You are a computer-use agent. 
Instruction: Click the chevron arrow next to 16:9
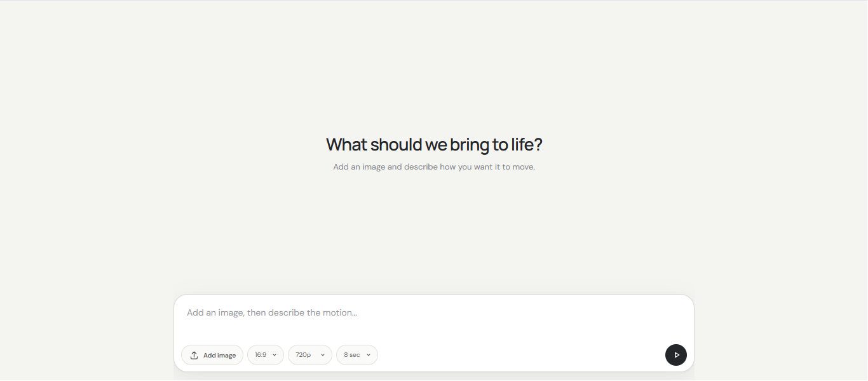pyautogui.click(x=275, y=355)
